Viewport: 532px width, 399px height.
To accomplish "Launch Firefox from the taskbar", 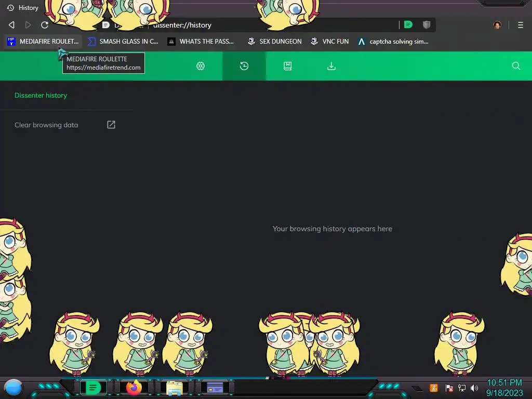I will pos(134,387).
